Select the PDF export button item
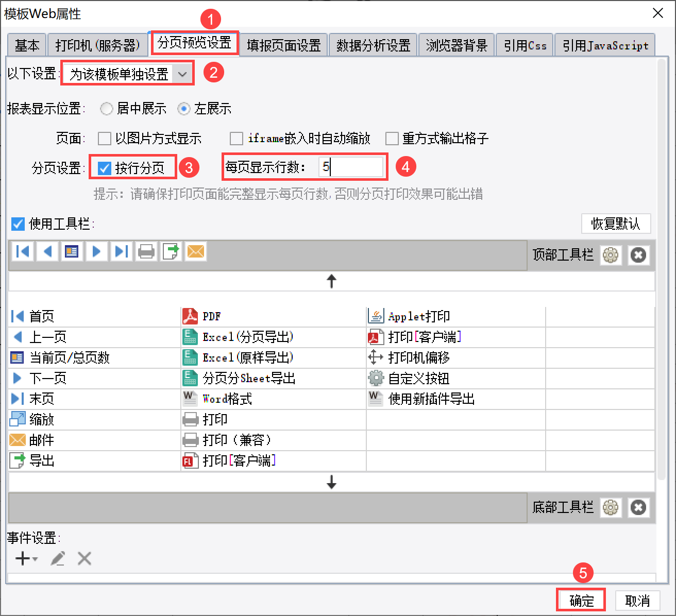This screenshot has width=676, height=616. pos(211,316)
